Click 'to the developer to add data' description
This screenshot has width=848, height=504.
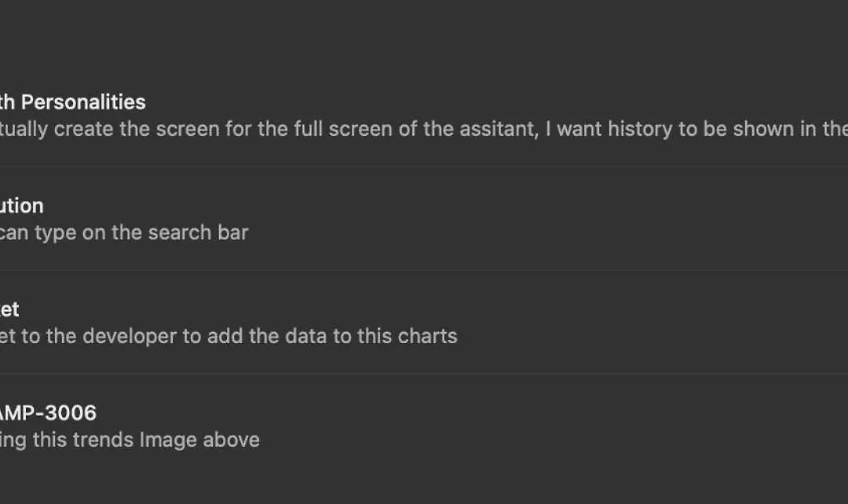228,336
